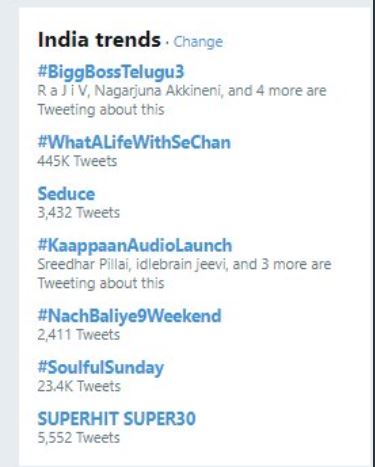The width and height of the screenshot is (375, 467).
Task: Go to the #NachBaliye9Weekend hashtag
Action: 129,316
